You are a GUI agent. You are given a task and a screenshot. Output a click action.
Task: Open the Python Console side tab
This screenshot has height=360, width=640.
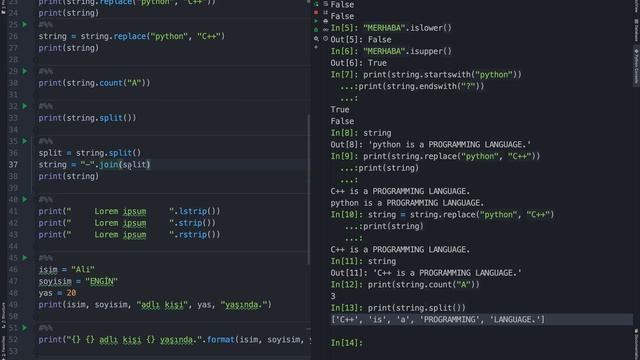tap(636, 67)
